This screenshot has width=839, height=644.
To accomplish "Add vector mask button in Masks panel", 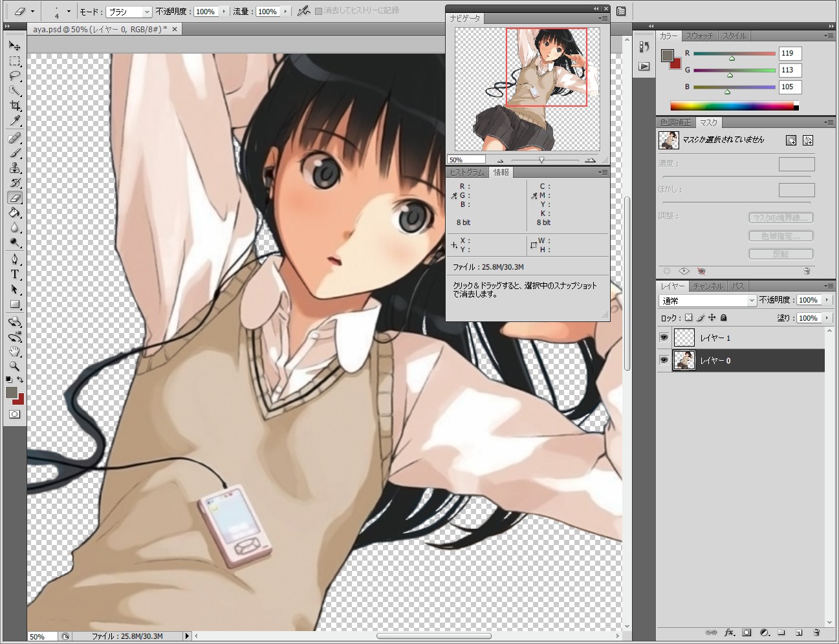I will pyautogui.click(x=808, y=140).
